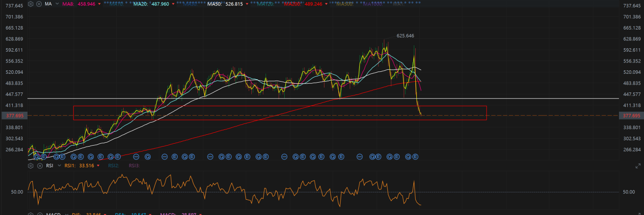Show the hidden RSI3 line
Viewport: 644px width, 215px height.
134,166
